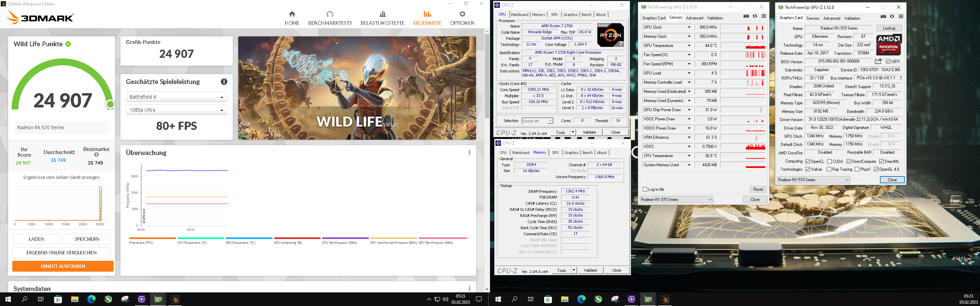Select the ERGEBNISSE results view in 3DMark
This screenshot has width=980, height=306.
click(x=427, y=18)
